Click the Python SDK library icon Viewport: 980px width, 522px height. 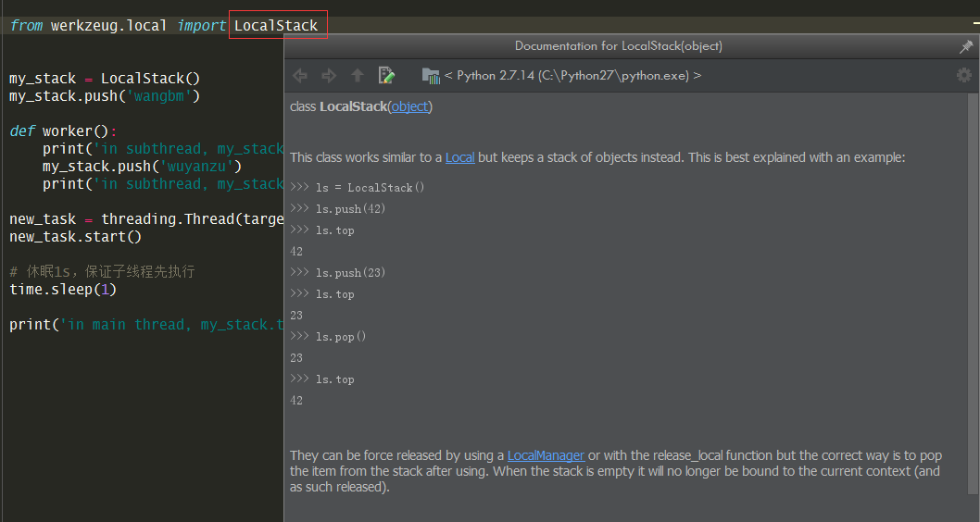(x=431, y=76)
